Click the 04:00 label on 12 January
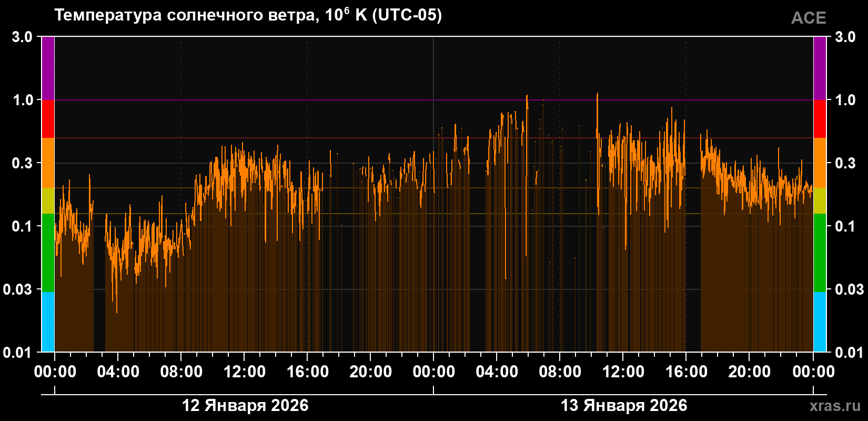This screenshot has height=421, width=868. [x=118, y=372]
